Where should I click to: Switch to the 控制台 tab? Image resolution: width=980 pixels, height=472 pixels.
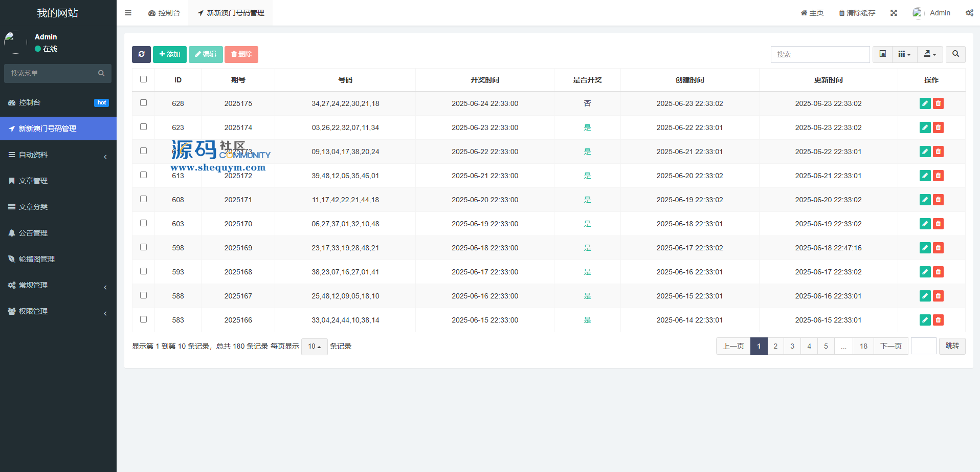164,13
